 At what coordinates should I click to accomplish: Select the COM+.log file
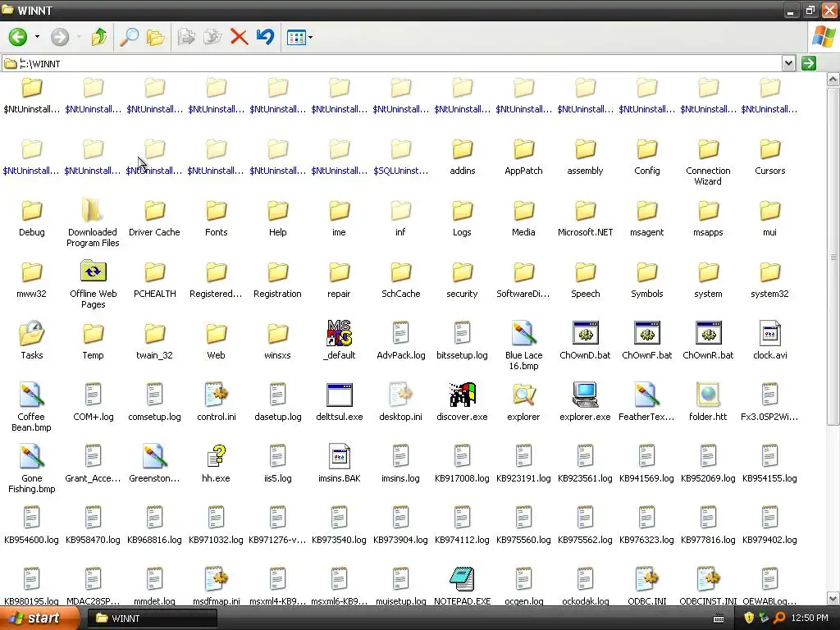[x=93, y=402]
